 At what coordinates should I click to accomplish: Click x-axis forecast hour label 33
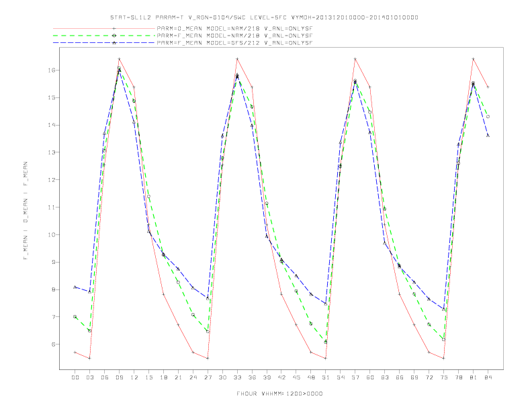click(x=237, y=377)
